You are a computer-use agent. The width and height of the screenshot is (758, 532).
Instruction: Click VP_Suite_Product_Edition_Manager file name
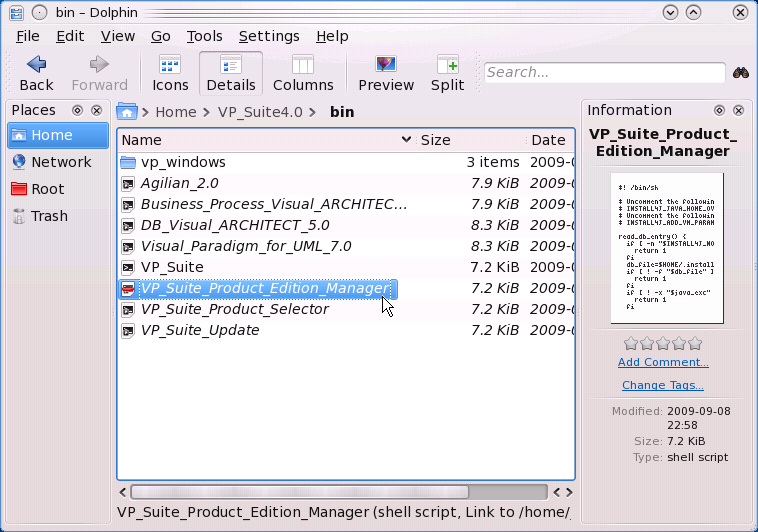tap(264, 288)
